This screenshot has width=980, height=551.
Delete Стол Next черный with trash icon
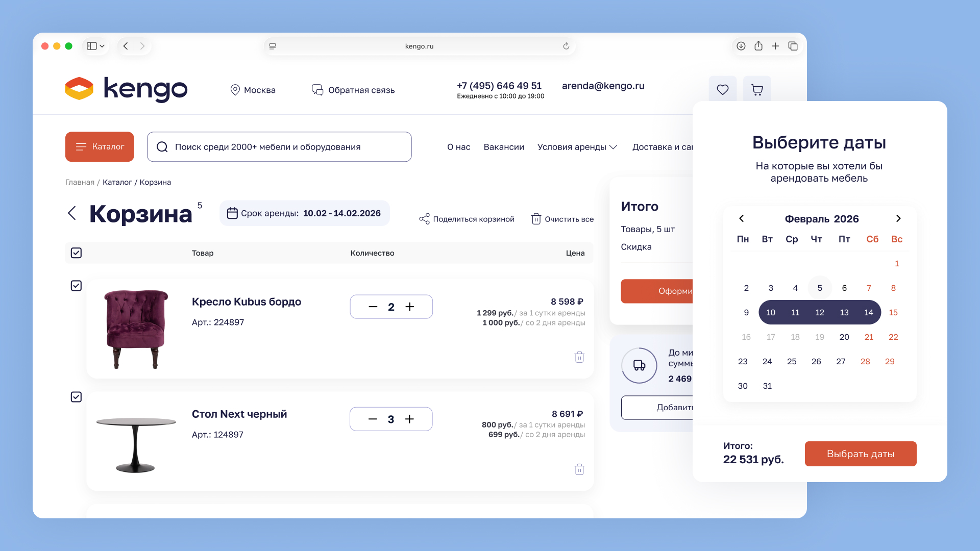tap(579, 469)
